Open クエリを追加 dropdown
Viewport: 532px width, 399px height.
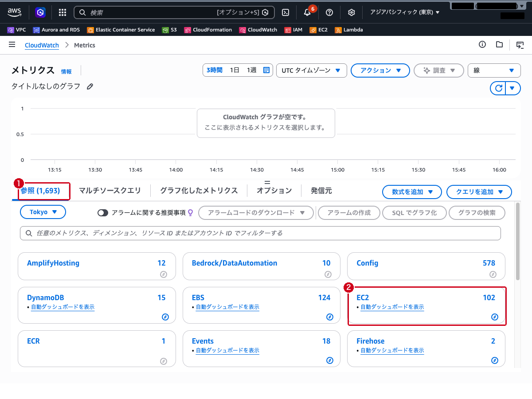[479, 192]
